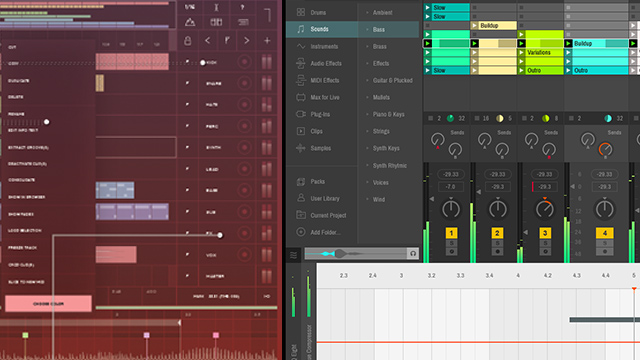Image resolution: width=640 pixels, height=360 pixels.
Task: Click the -7.0 volume field on track 1
Action: click(451, 187)
